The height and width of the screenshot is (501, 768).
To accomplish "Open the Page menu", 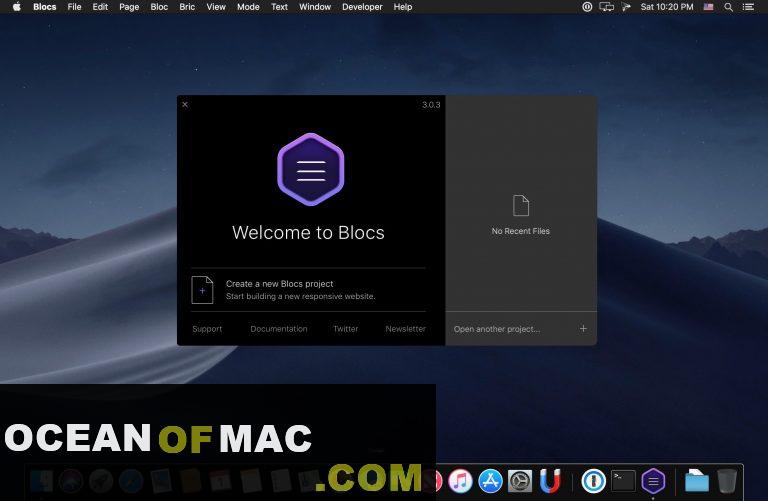I will click(x=129, y=7).
